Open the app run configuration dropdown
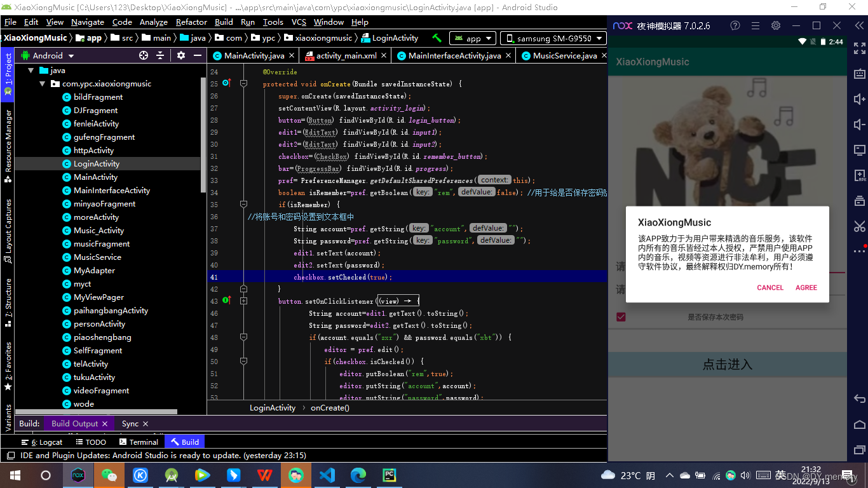 click(x=473, y=38)
